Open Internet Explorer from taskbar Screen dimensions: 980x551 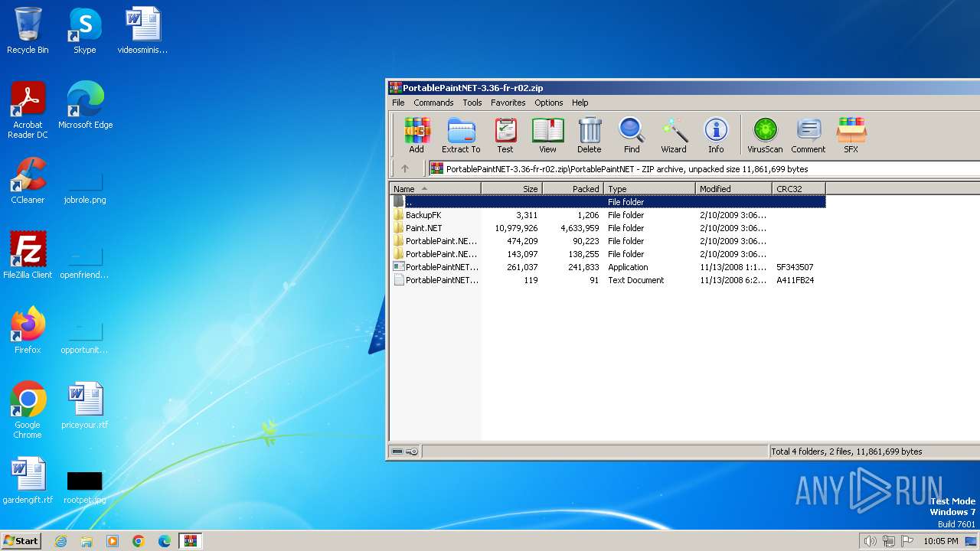[60, 541]
